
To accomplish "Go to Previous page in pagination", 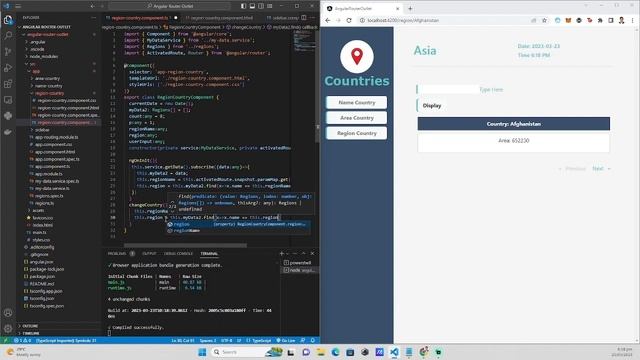I will coord(572,169).
